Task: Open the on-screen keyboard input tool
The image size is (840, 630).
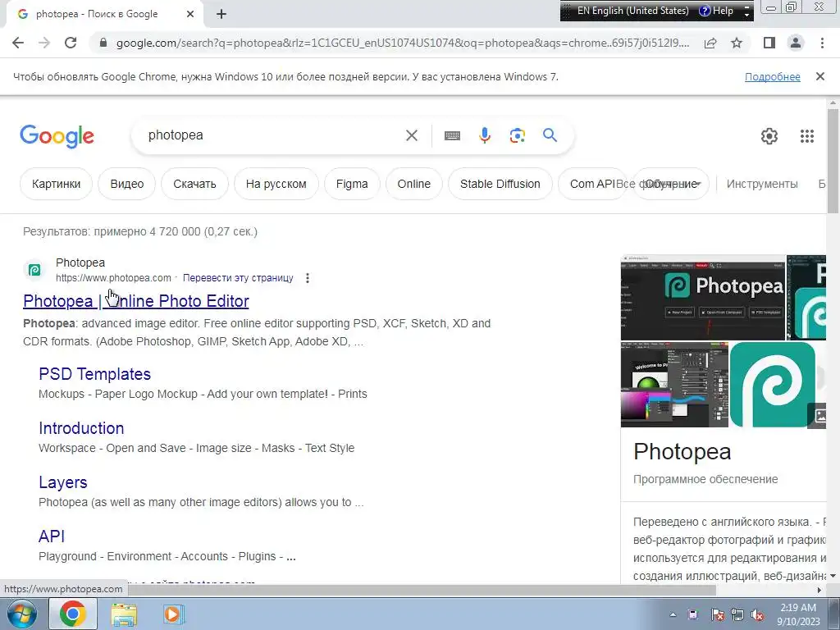Action: tap(452, 135)
